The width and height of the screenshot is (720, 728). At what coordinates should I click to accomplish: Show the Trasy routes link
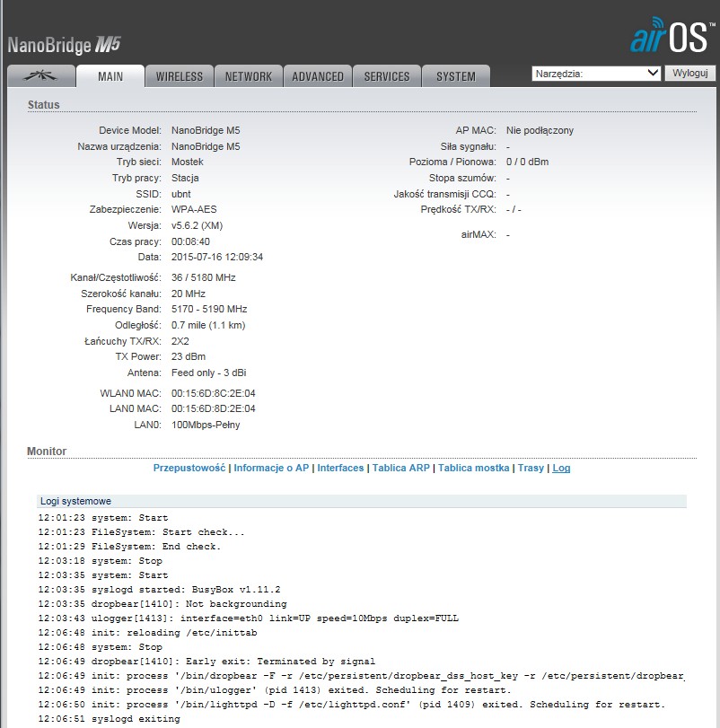531,468
